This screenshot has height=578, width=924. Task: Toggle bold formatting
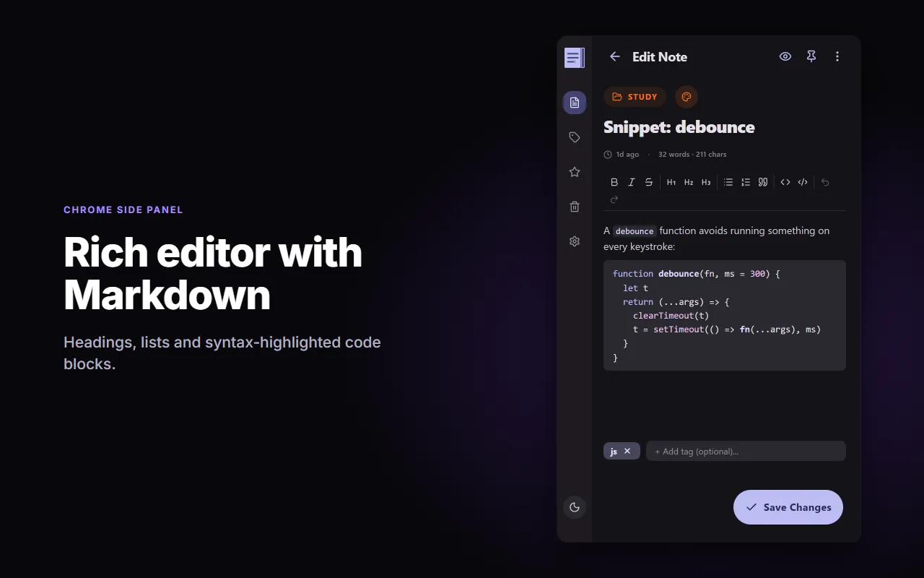tap(614, 182)
